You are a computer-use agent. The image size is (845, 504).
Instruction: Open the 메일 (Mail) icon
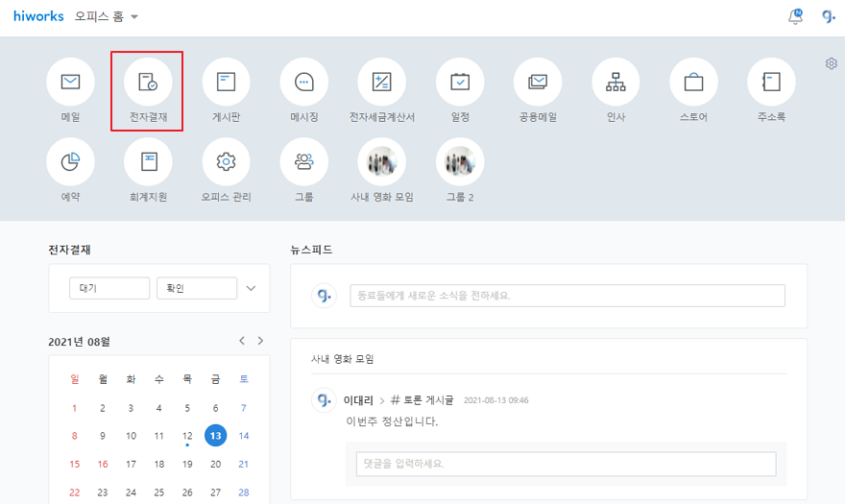click(x=71, y=82)
